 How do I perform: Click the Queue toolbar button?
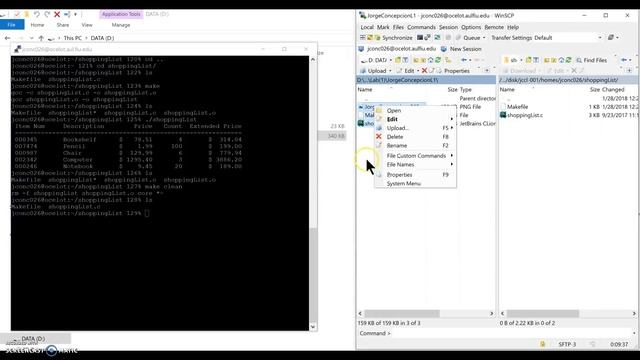(x=468, y=38)
